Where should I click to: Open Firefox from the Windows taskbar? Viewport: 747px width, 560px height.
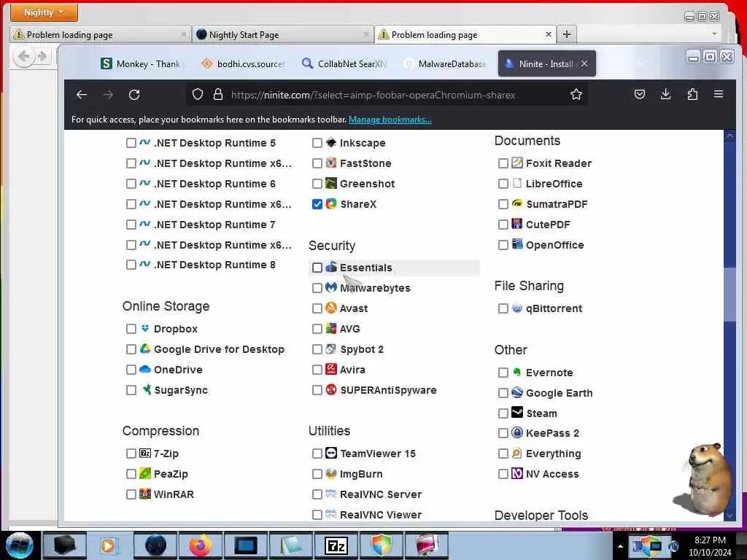point(201,545)
